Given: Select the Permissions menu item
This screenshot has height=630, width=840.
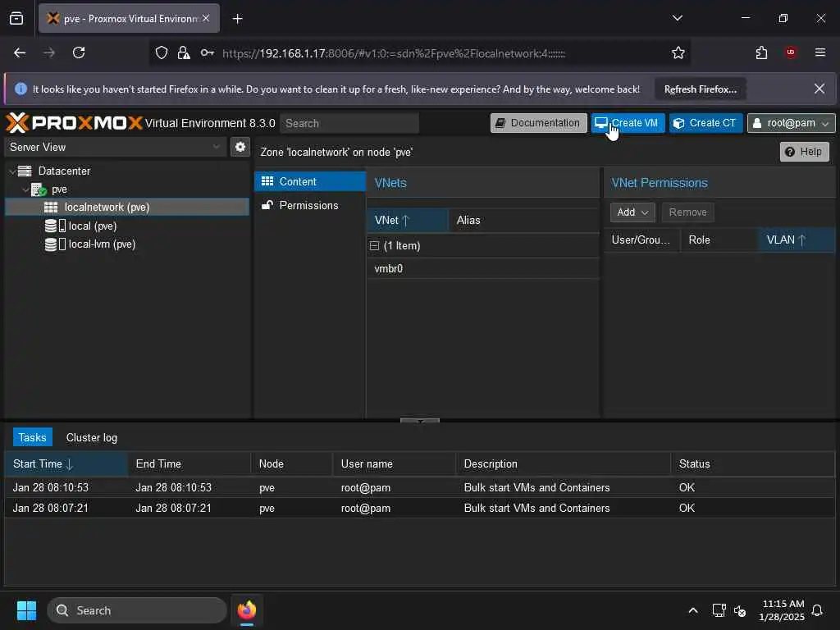Looking at the screenshot, I should click(x=309, y=205).
